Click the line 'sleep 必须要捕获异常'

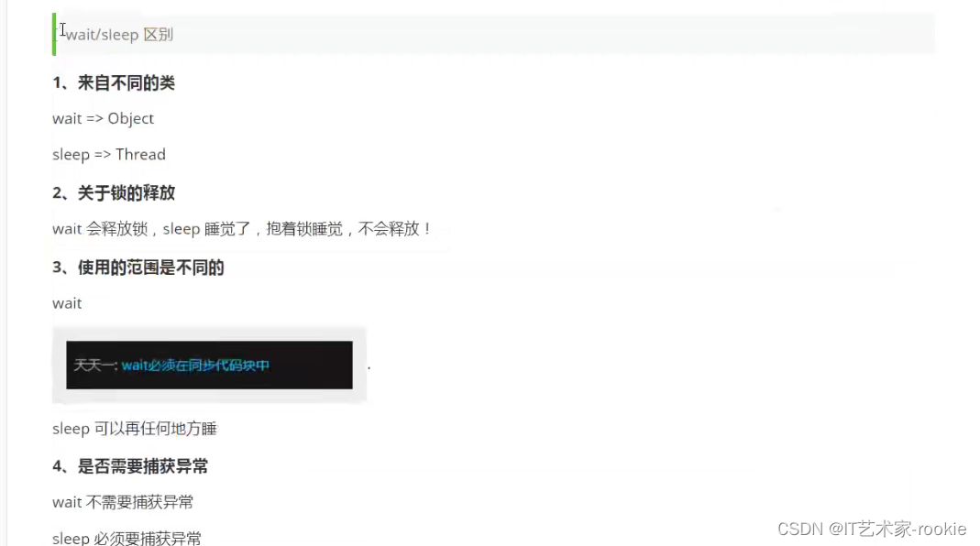point(127,538)
